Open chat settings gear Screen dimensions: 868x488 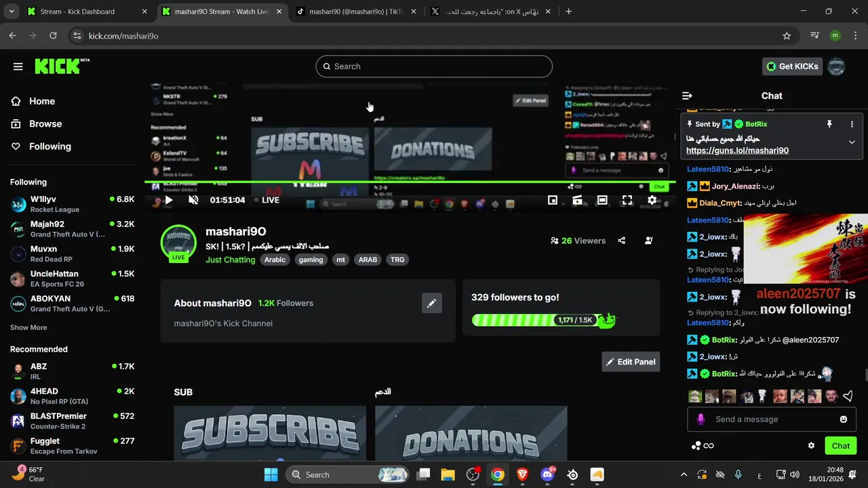pyautogui.click(x=811, y=445)
